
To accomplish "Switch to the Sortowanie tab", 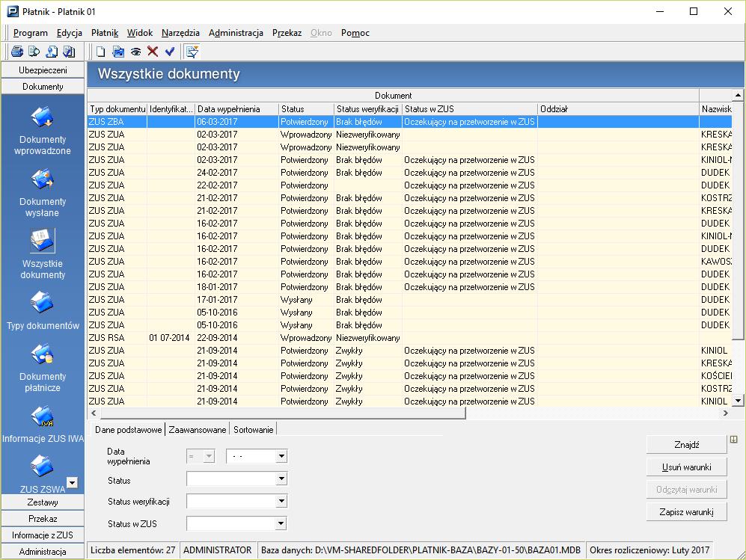I will 253,430.
